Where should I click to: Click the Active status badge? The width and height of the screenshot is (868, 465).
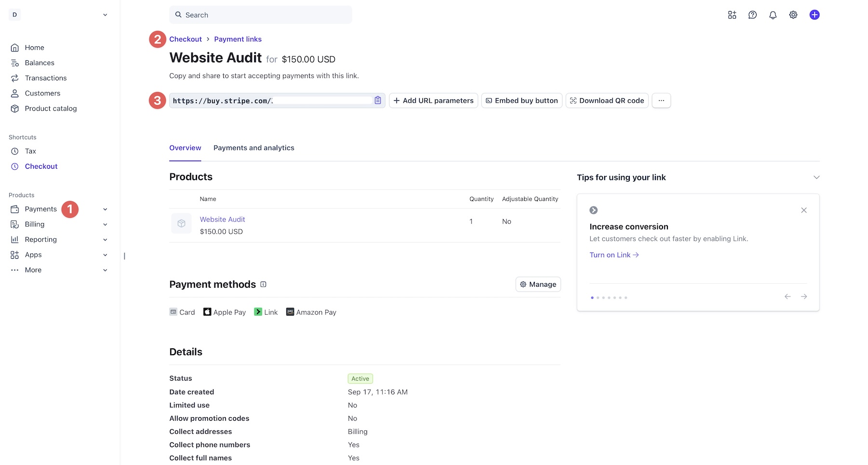click(360, 379)
